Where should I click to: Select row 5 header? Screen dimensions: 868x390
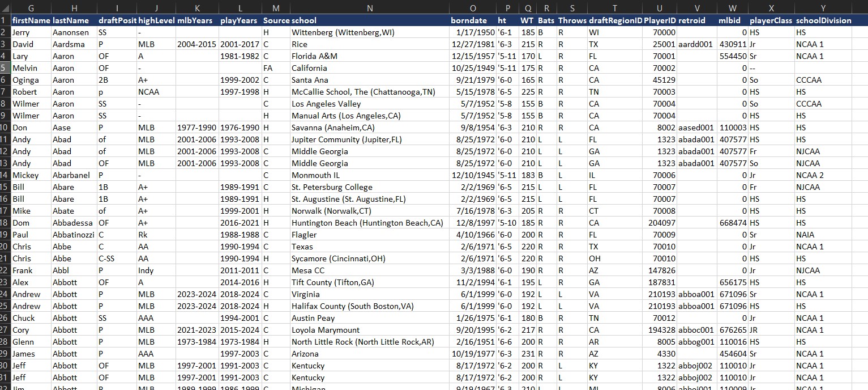point(5,68)
